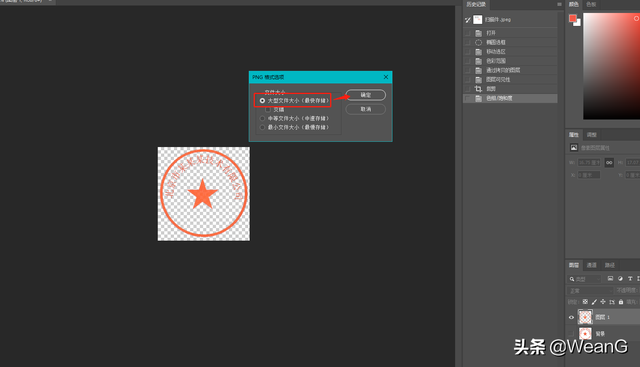Select smallest file size (slowest saving) radio option

pos(262,127)
